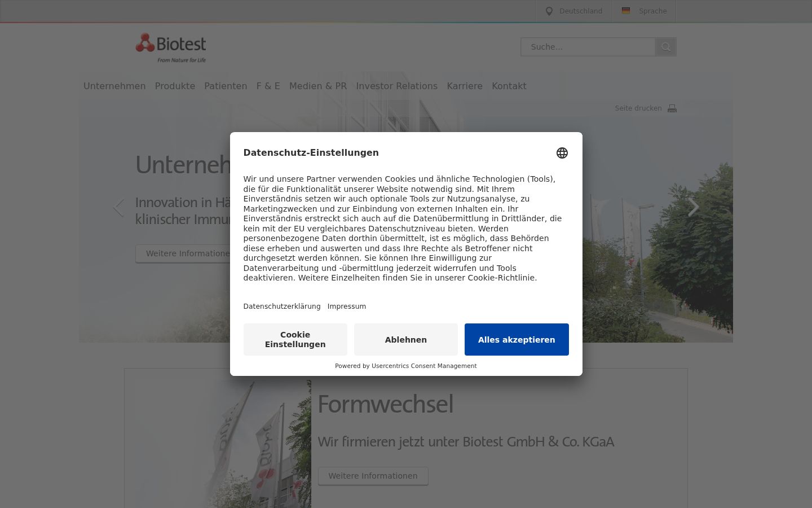Open the Unternehmen menu
The height and width of the screenshot is (508, 812).
point(114,86)
